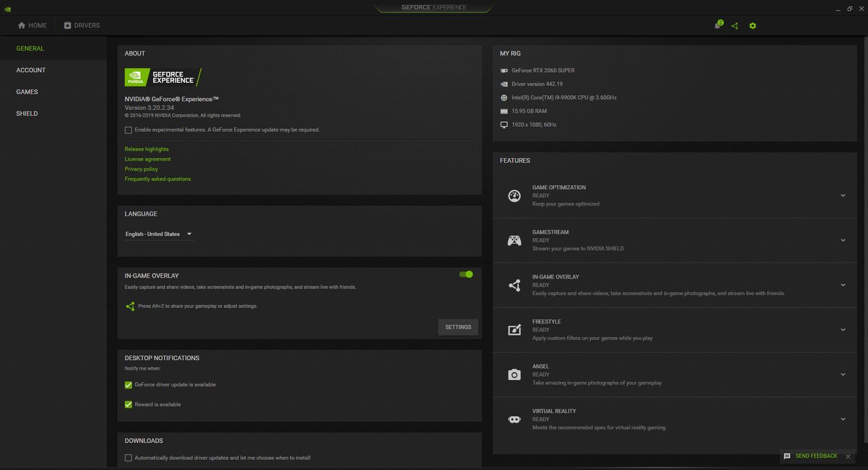This screenshot has width=868, height=470.
Task: Click the Drivers download icon
Action: coord(67,25)
